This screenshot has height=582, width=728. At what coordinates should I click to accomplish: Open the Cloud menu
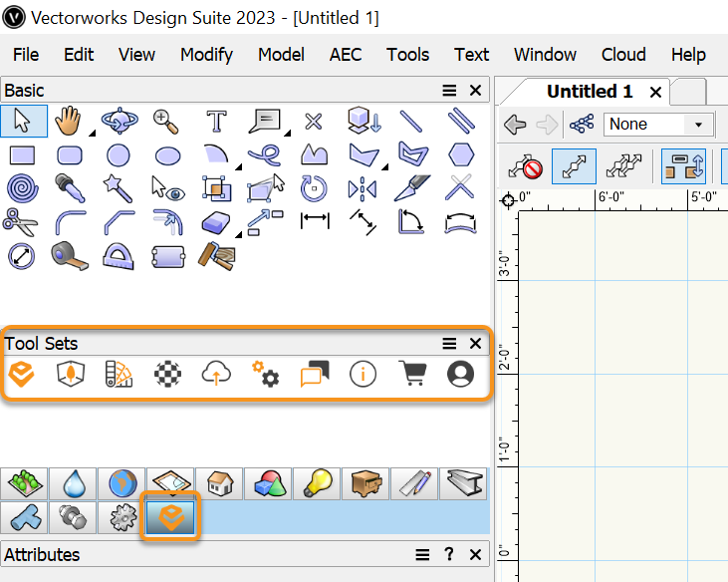(x=623, y=55)
